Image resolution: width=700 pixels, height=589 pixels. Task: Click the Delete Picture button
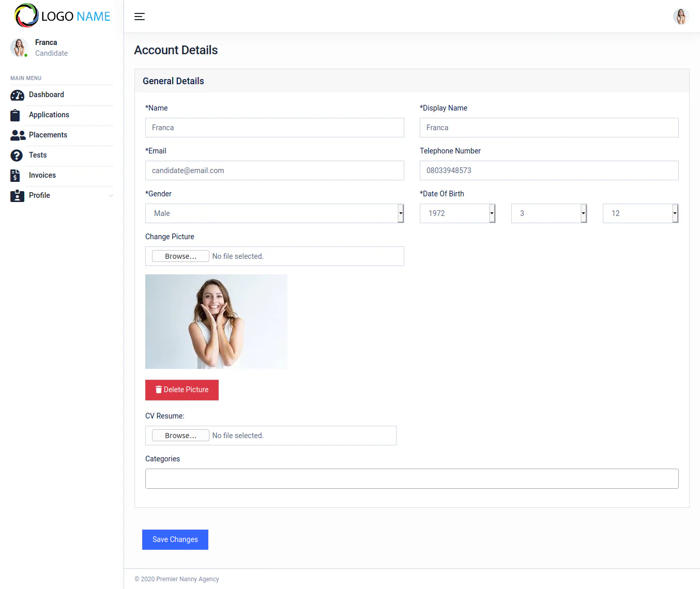click(182, 390)
